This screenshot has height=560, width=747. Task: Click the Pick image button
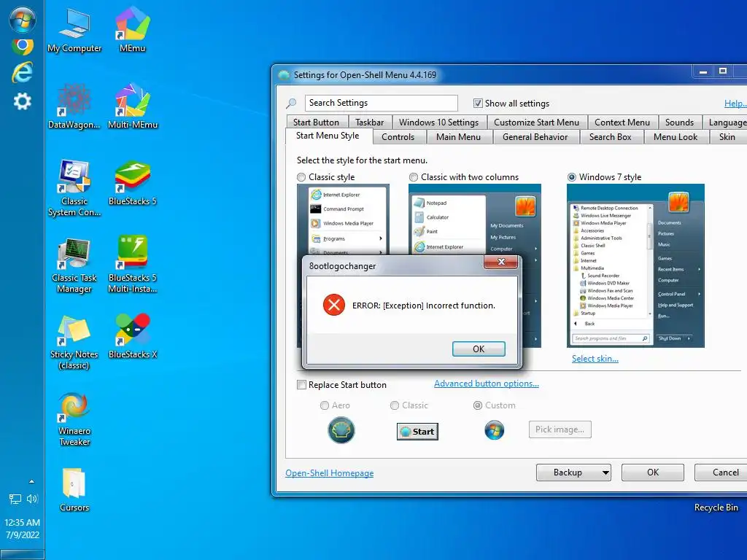560,429
